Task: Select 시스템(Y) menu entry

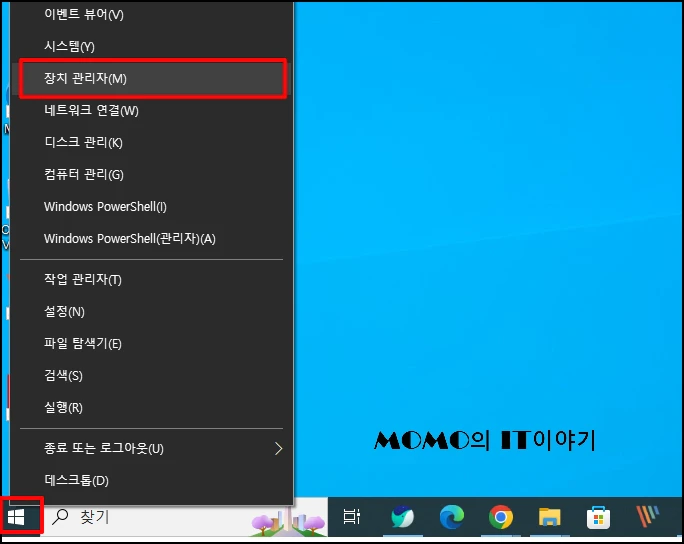Action: (152, 46)
